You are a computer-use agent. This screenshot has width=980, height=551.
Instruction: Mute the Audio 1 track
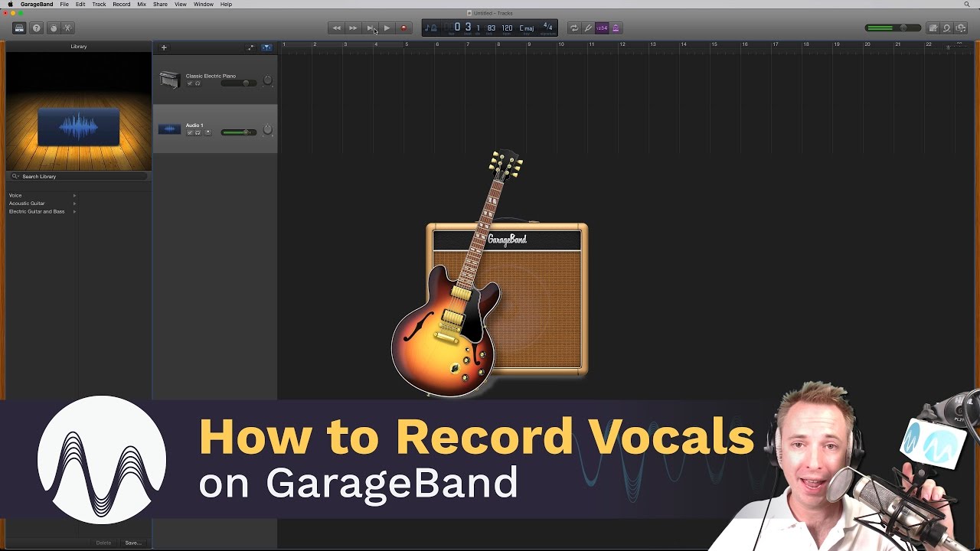click(x=190, y=132)
